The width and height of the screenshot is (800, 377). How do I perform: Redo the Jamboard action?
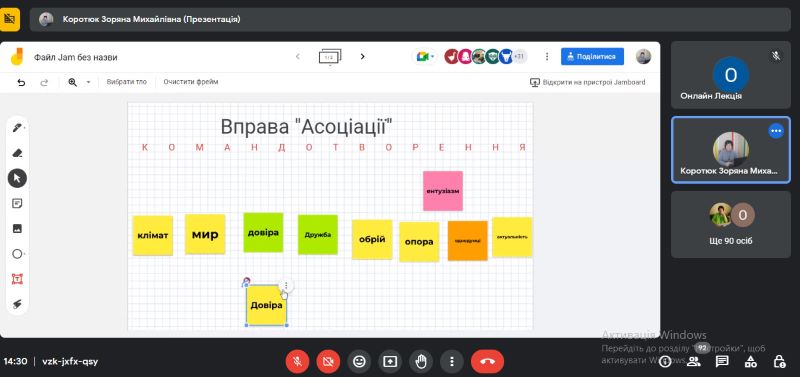click(44, 82)
